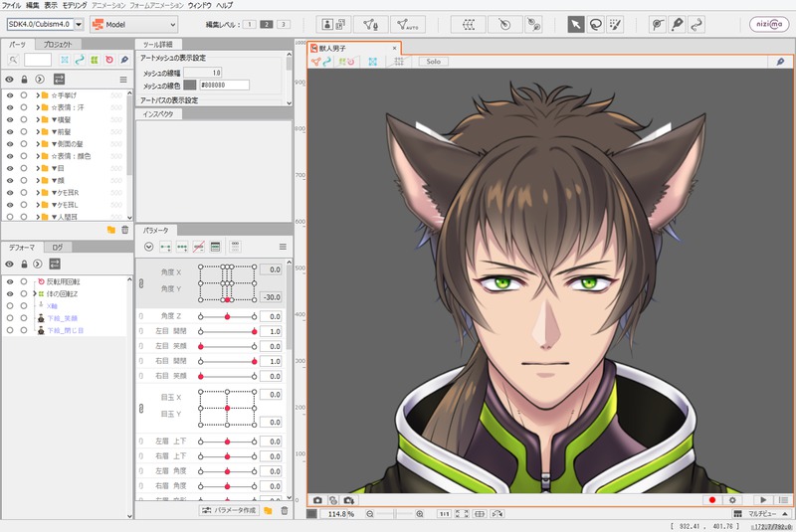Create new part folder icon in the Parts panel
Screen dimensions: 796x532
coord(111,230)
